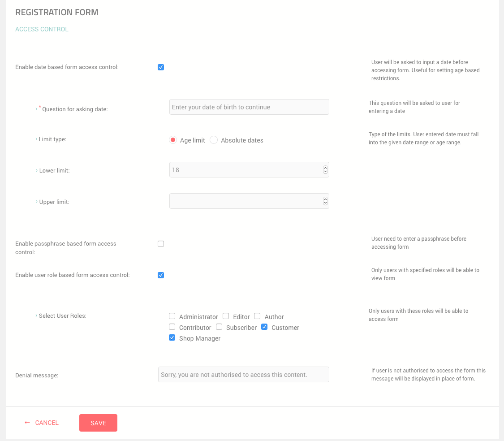Uncheck the Customer role checkbox
504x441 pixels.
[x=264, y=327]
